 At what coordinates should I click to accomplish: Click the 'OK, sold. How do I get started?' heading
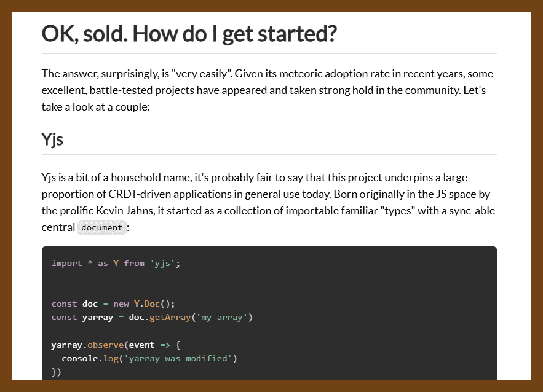pyautogui.click(x=189, y=34)
